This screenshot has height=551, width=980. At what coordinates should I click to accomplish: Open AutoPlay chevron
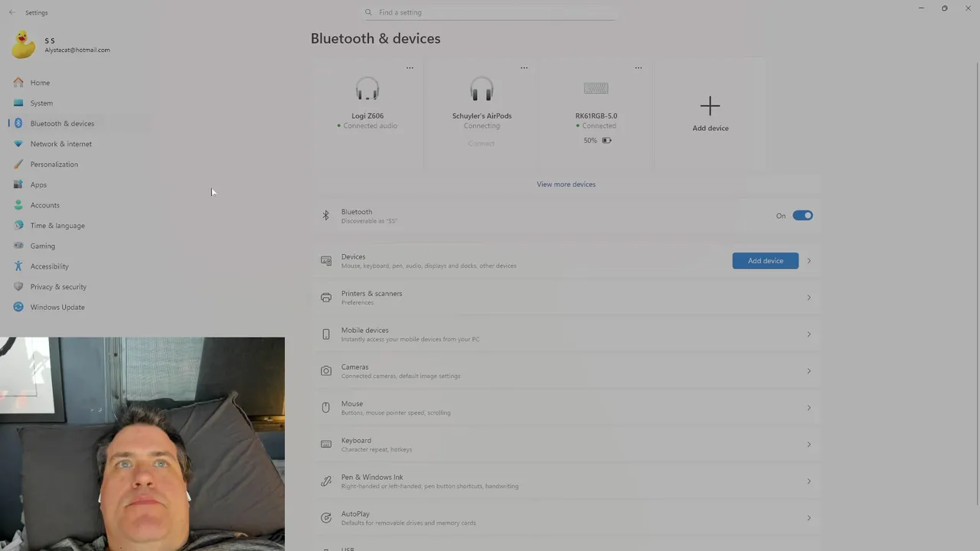coord(808,518)
